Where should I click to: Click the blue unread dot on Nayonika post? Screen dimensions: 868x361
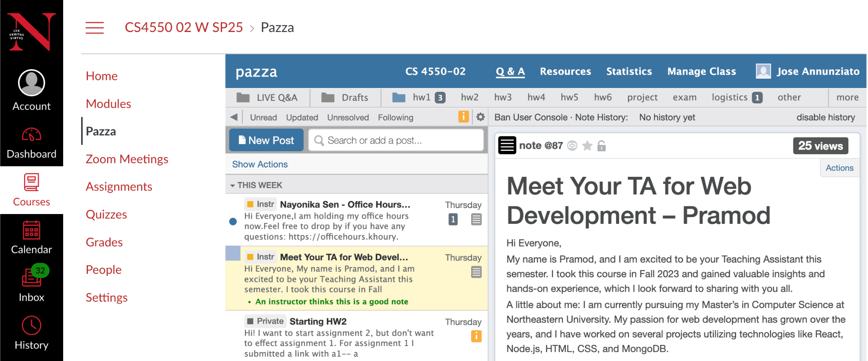233,221
